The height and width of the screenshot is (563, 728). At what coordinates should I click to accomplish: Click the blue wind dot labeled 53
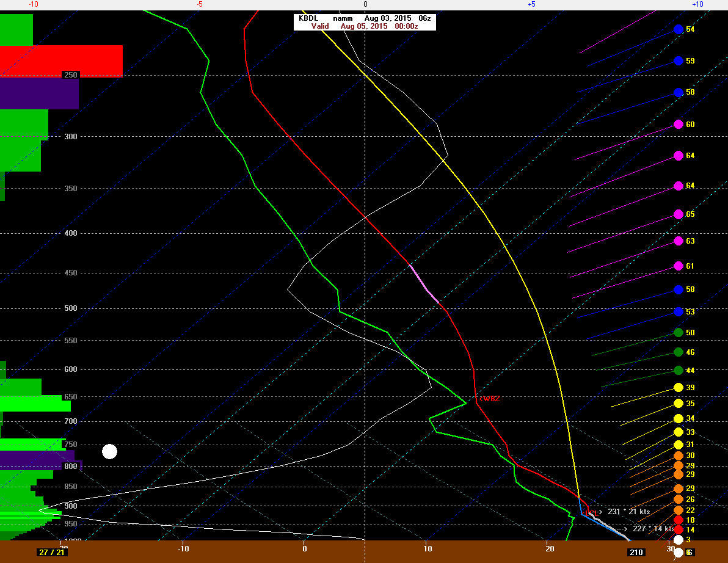pyautogui.click(x=679, y=312)
